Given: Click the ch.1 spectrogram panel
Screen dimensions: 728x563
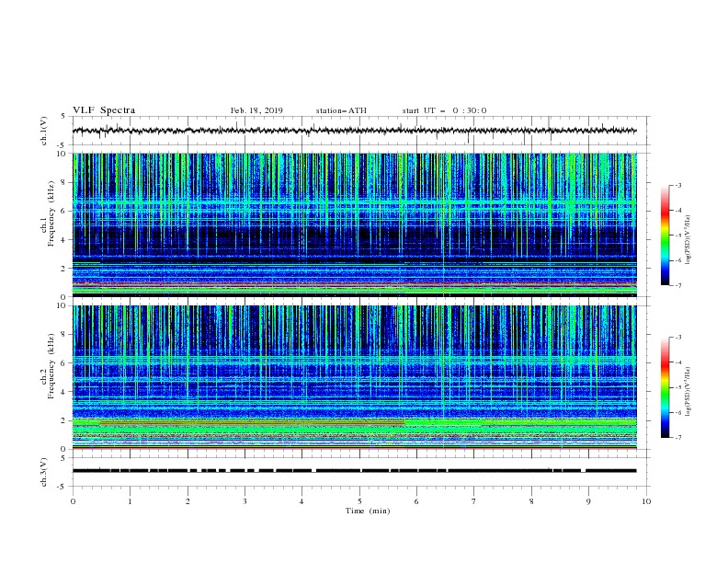Looking at the screenshot, I should [x=354, y=224].
